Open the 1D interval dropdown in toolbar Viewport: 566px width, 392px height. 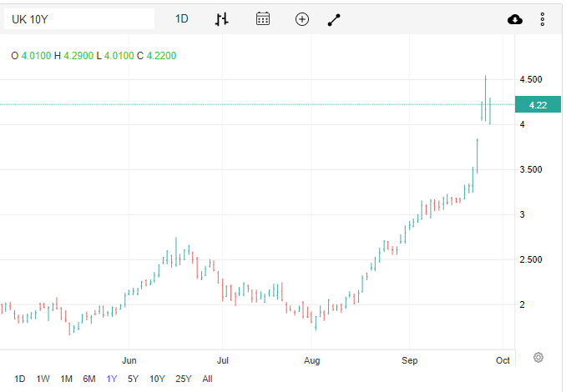(181, 18)
